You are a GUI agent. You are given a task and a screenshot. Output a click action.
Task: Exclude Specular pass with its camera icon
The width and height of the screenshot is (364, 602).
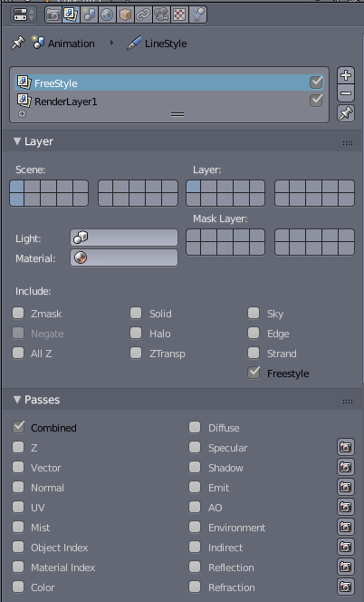click(346, 447)
